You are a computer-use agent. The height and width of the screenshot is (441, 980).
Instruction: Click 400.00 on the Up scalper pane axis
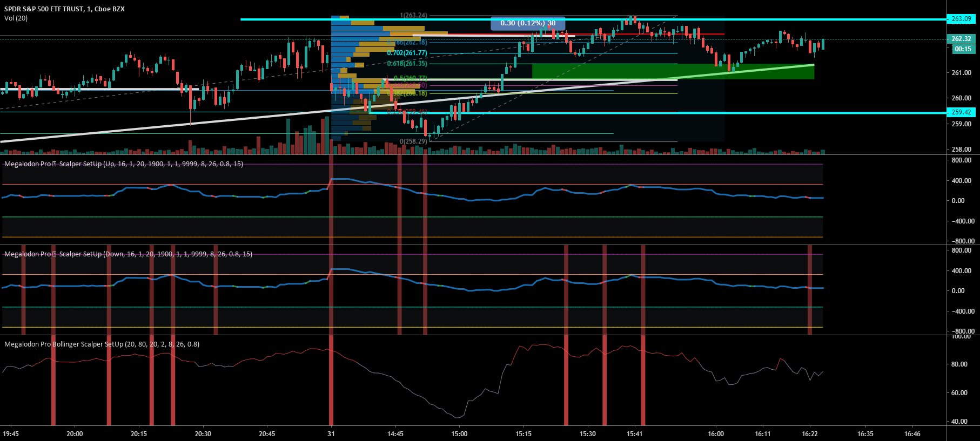(962, 181)
